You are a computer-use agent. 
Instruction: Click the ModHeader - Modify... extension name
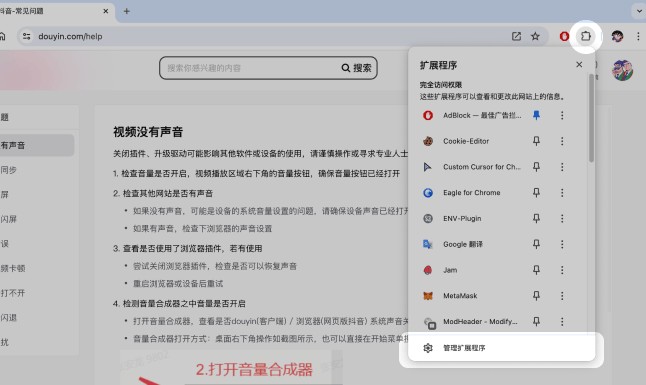480,322
